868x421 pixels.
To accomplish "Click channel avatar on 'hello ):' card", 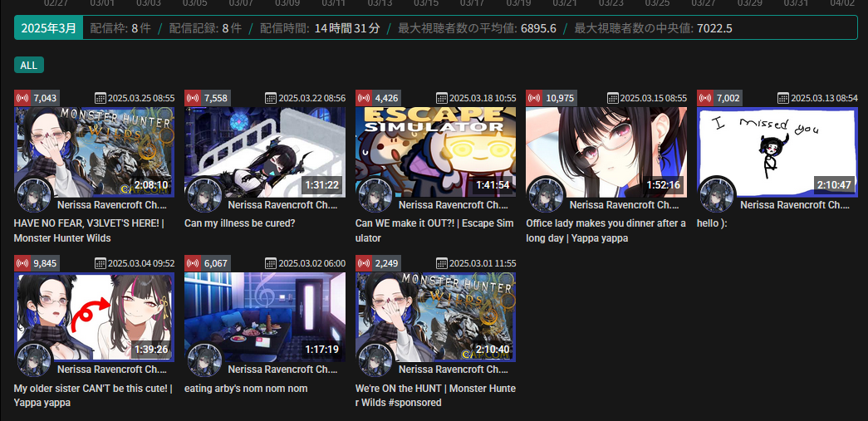I will [x=718, y=195].
